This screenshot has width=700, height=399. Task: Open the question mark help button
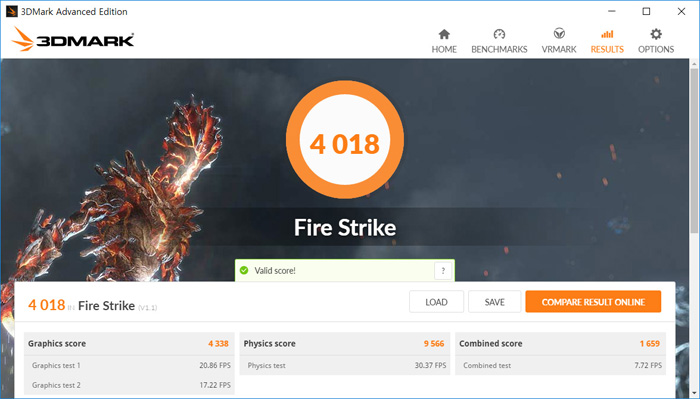443,270
